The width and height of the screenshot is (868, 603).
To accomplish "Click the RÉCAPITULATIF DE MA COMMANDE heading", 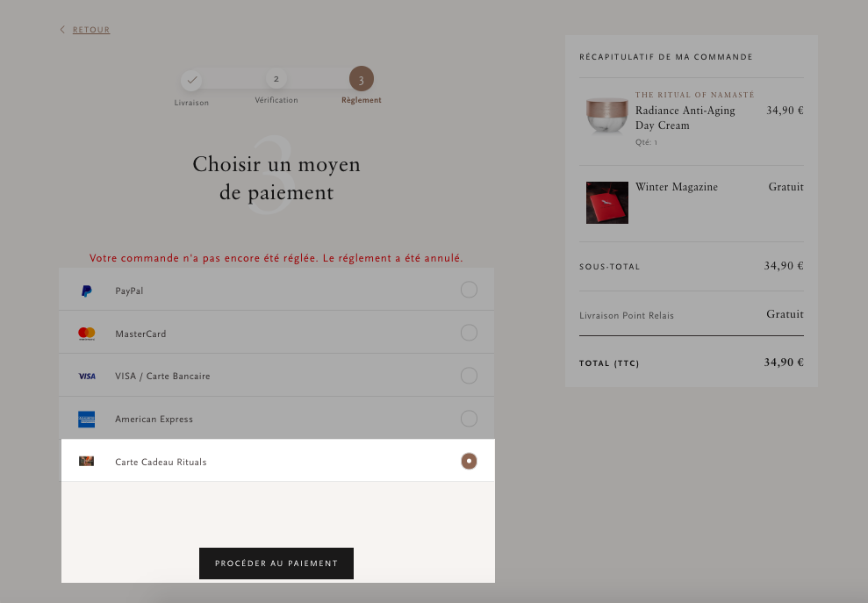I will click(x=666, y=56).
